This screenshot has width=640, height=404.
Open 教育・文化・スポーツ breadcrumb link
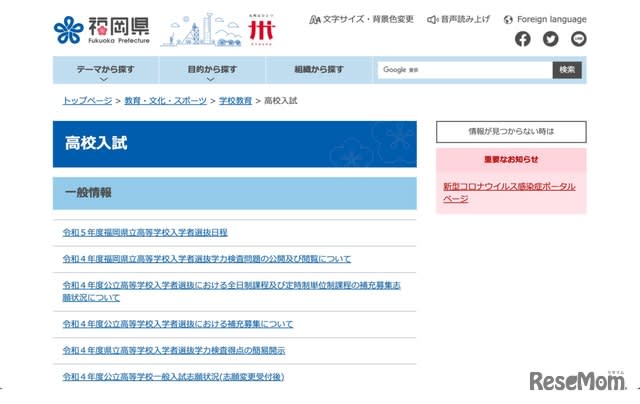click(x=165, y=100)
